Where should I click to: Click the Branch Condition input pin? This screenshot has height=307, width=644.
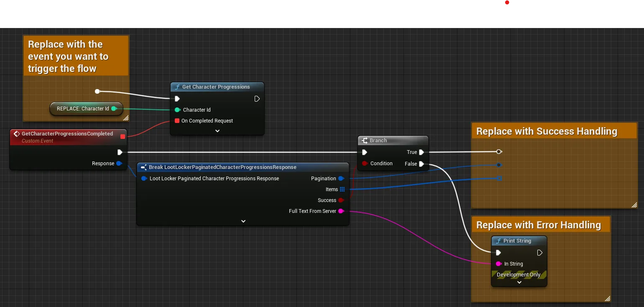[365, 164]
